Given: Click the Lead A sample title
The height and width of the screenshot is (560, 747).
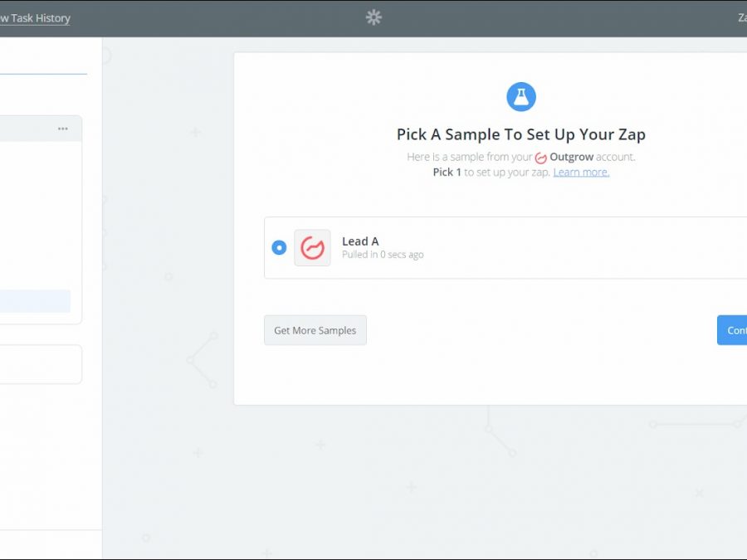Looking at the screenshot, I should click(360, 241).
